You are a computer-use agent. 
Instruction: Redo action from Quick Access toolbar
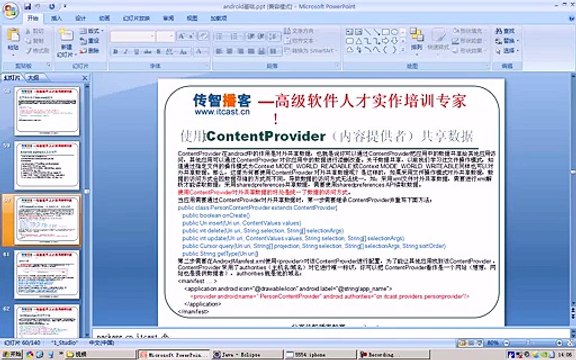click(51, 6)
